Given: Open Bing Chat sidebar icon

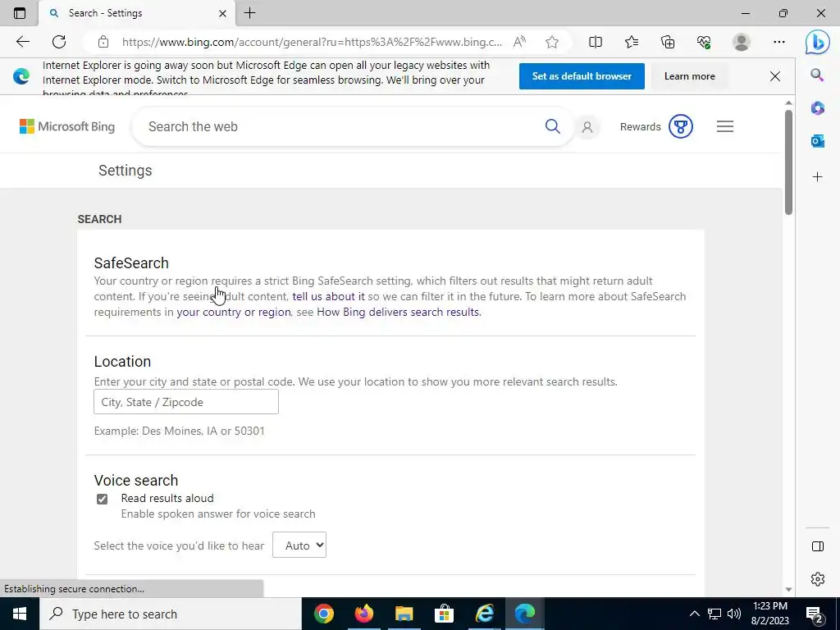Looking at the screenshot, I should (x=818, y=43).
